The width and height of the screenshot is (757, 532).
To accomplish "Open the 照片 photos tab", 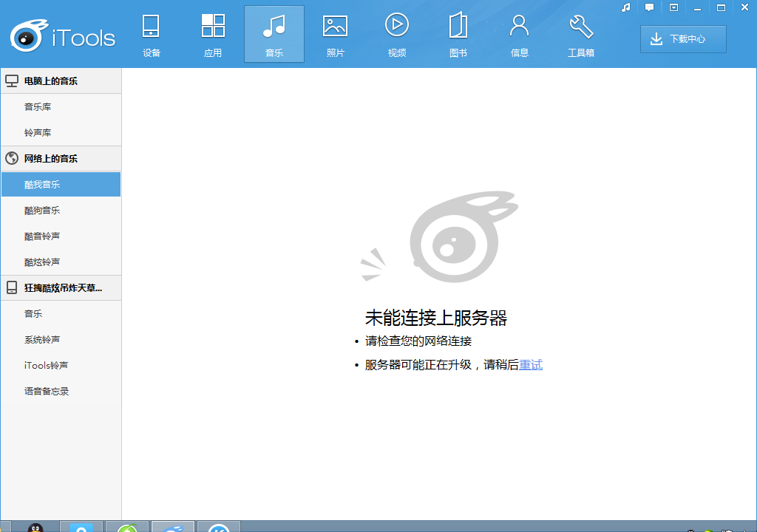I will pos(336,34).
